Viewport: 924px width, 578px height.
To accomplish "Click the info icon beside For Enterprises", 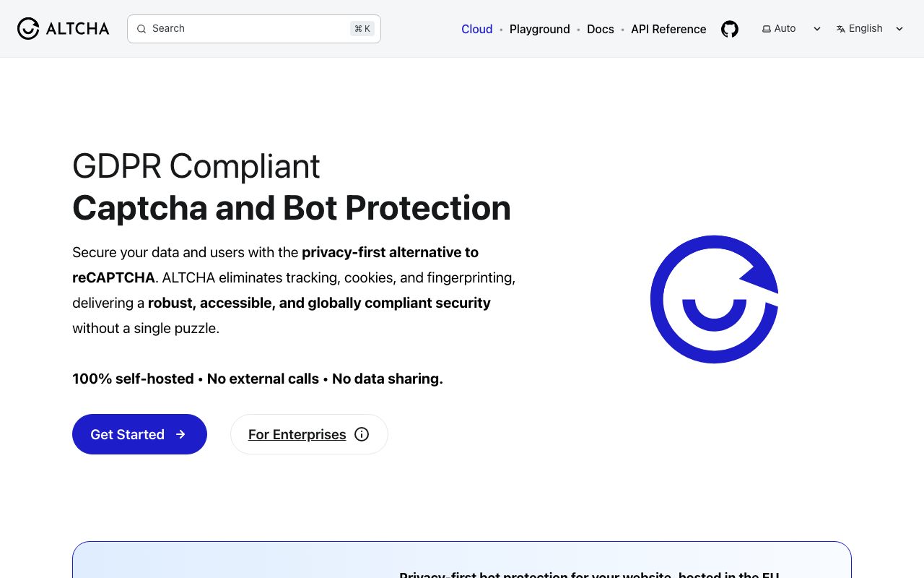I will pyautogui.click(x=362, y=434).
